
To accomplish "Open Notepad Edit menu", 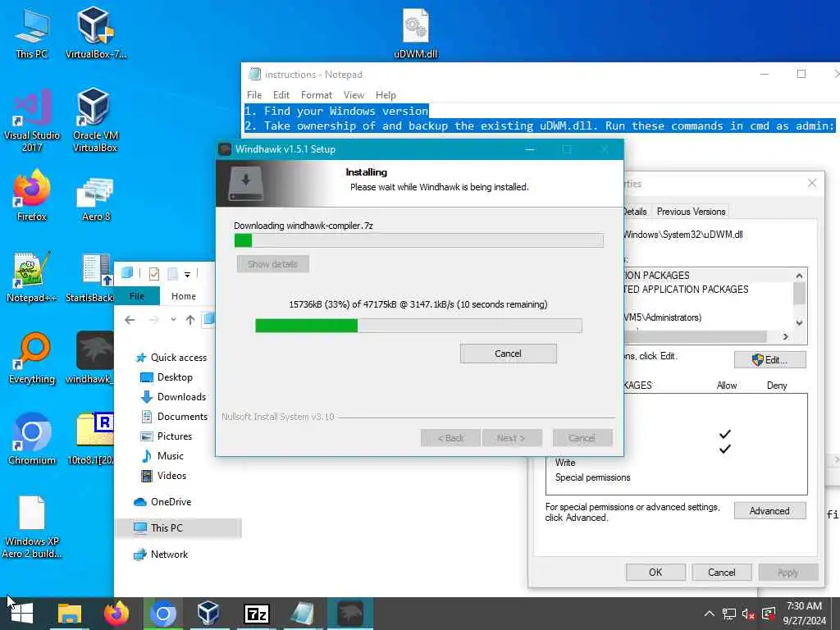I will pos(281,95).
